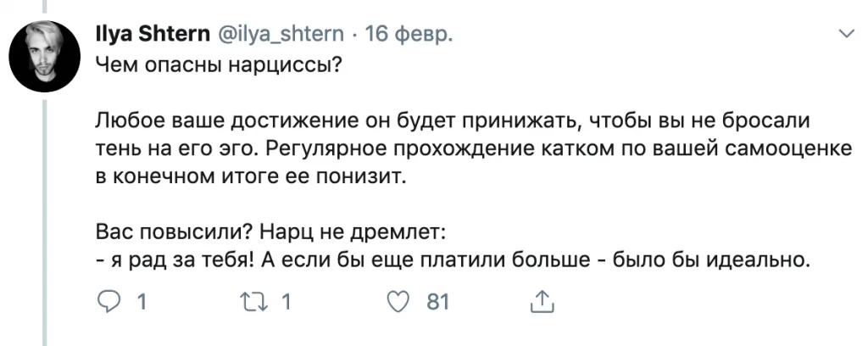This screenshot has height=346, width=868.
Task: Click the line starting 'Любое ваше достижение'
Action: click(x=453, y=120)
